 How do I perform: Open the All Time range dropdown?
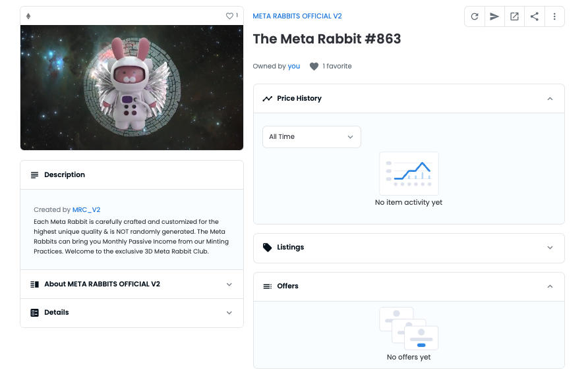click(311, 137)
